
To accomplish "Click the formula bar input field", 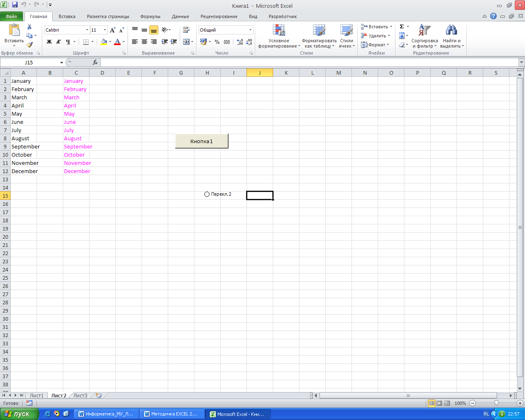I will click(309, 62).
